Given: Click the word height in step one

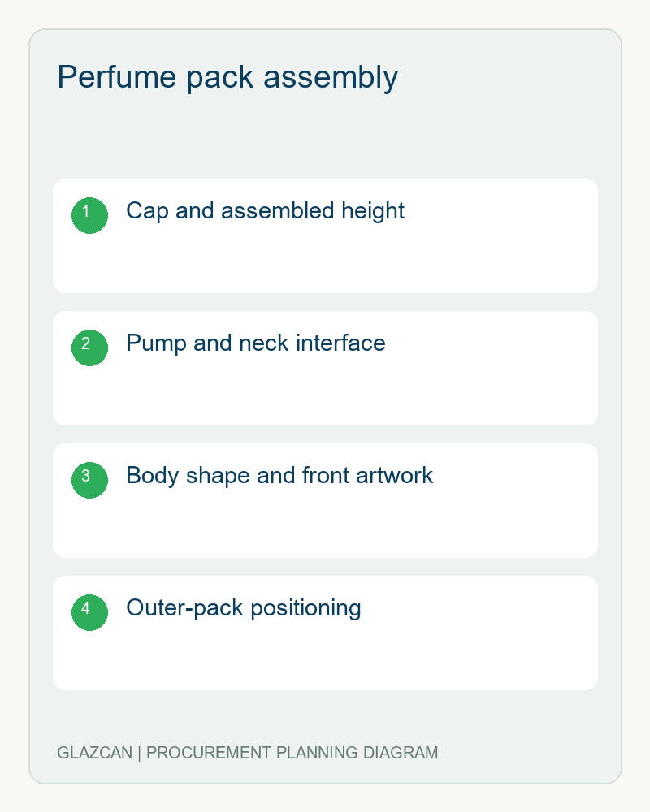Looking at the screenshot, I should [373, 211].
